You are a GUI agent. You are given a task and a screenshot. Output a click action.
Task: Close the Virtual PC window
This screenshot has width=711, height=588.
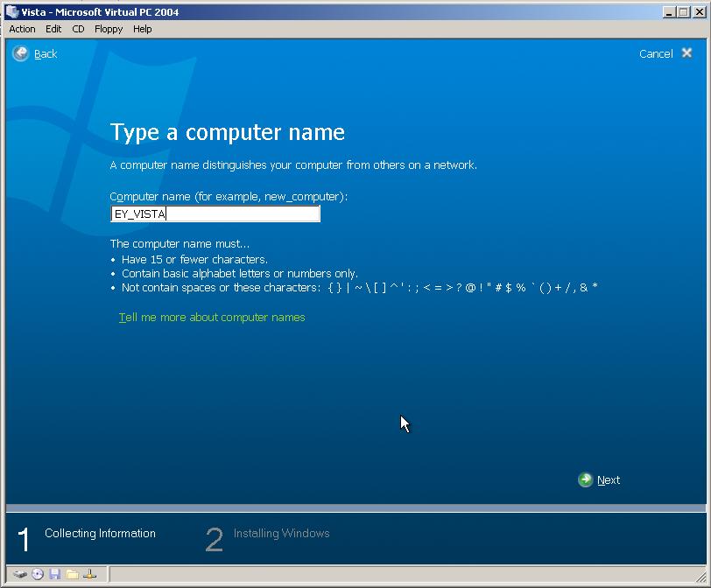click(700, 12)
